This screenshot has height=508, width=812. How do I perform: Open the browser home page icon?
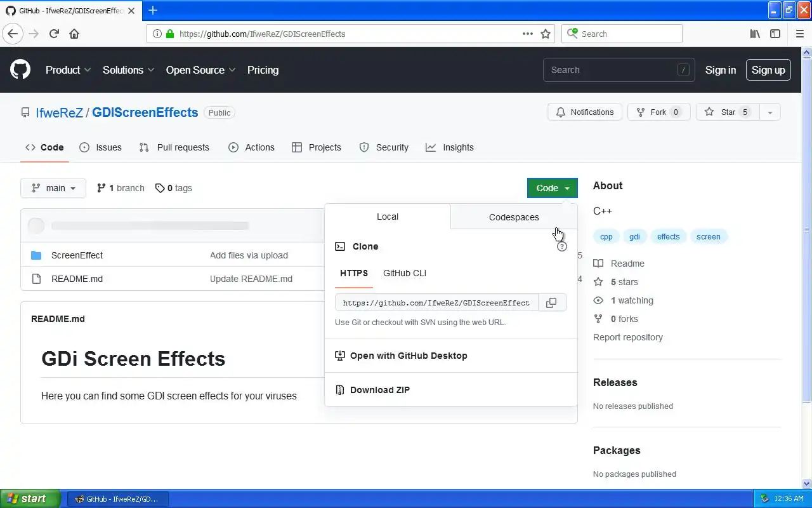click(x=74, y=34)
